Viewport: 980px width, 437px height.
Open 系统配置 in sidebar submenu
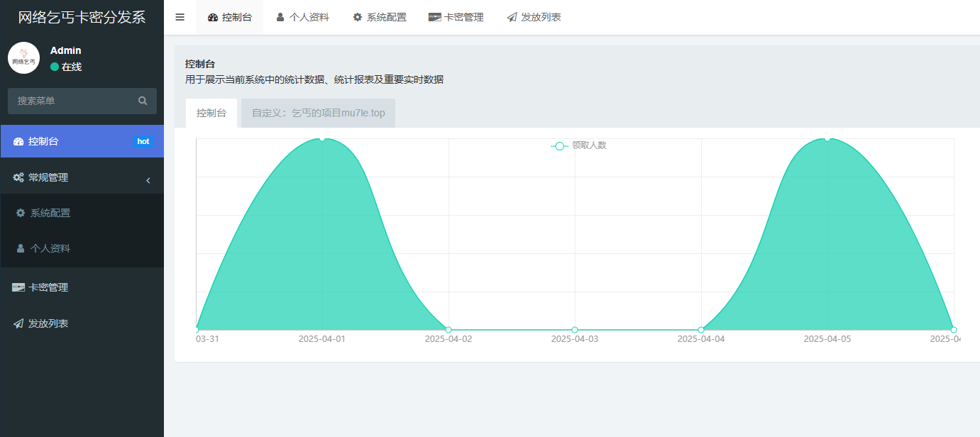coord(50,213)
